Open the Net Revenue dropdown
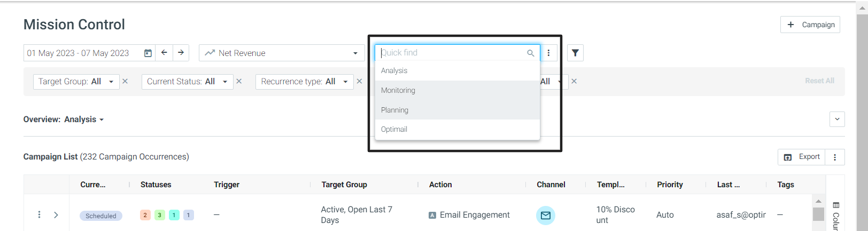 coord(282,53)
